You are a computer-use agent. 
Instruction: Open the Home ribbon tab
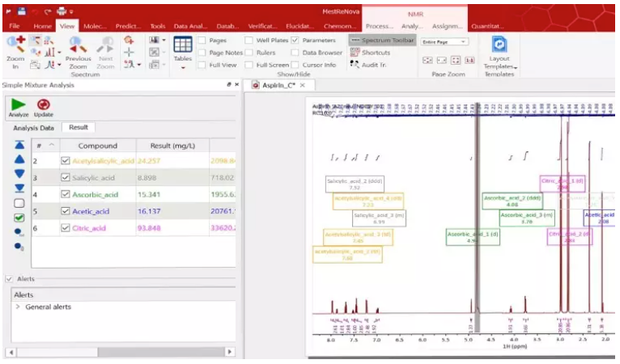42,26
